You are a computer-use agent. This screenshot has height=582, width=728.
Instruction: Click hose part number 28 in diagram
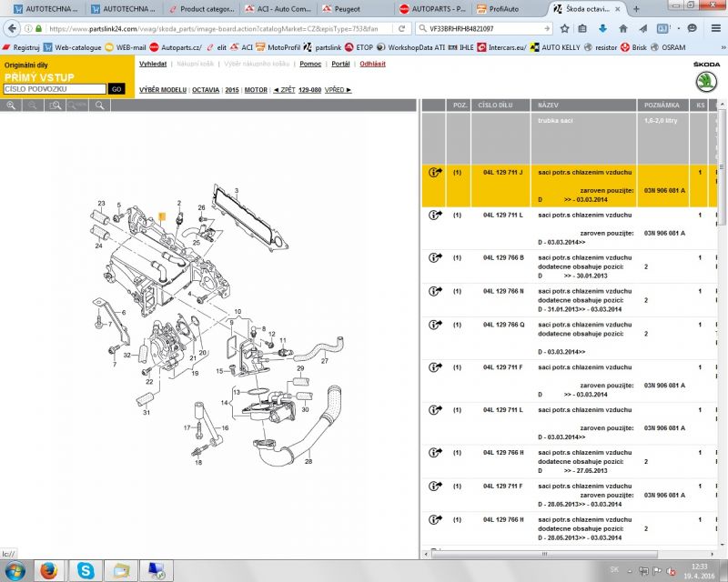tap(308, 461)
